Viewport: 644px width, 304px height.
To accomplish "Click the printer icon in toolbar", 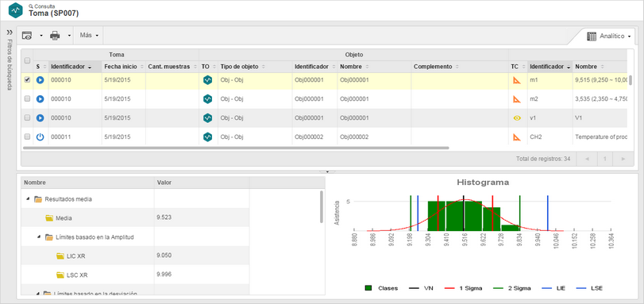I will pos(55,36).
